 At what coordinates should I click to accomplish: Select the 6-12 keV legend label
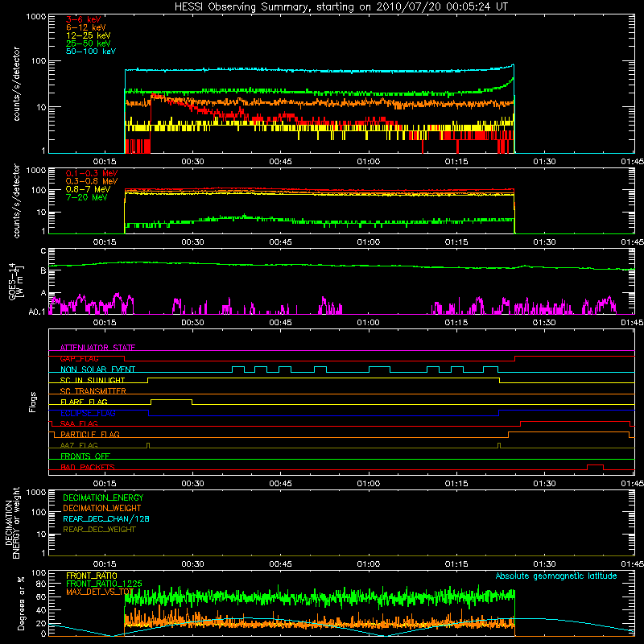[86, 27]
